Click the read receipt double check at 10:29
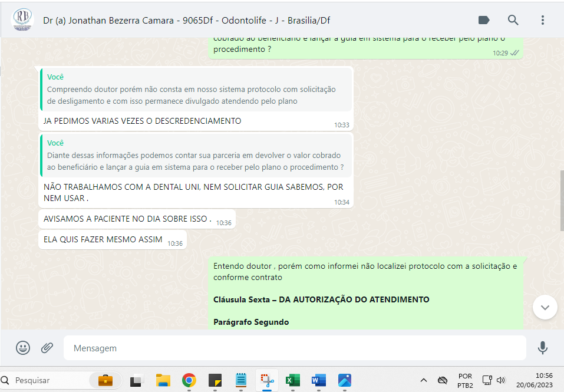Viewport: 564px width, 392px height. (x=514, y=53)
